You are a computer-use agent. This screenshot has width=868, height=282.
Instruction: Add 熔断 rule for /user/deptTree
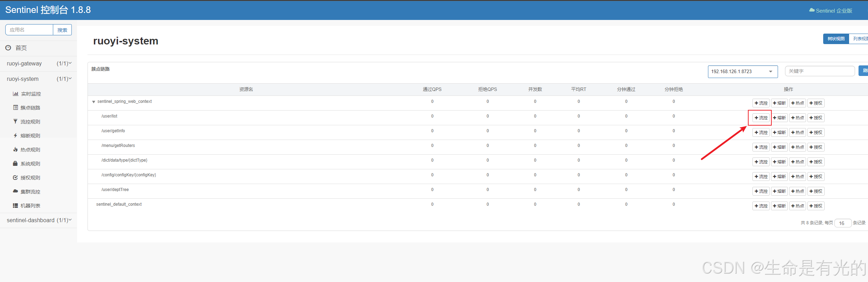[x=779, y=191]
